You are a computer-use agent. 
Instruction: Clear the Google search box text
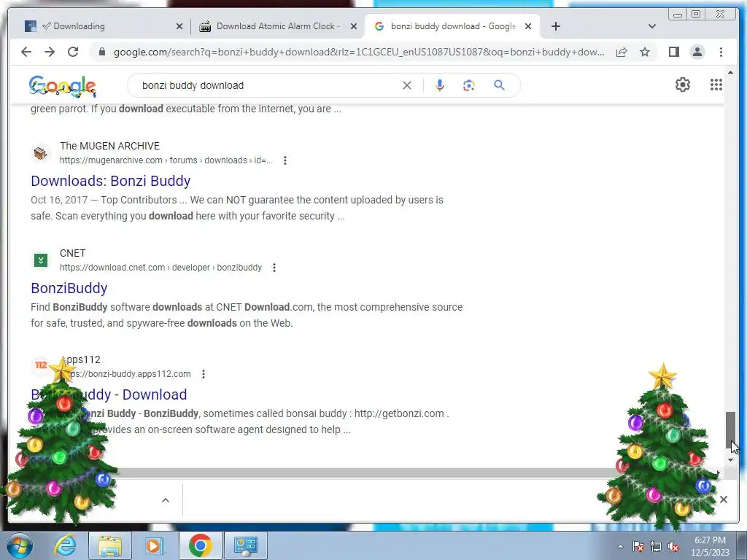[407, 85]
